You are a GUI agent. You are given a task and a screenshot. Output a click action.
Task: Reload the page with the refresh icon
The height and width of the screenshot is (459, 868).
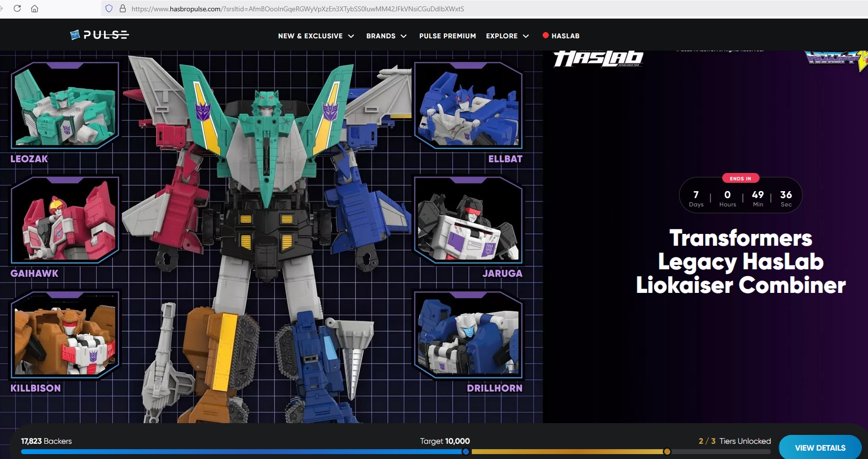pos(17,8)
